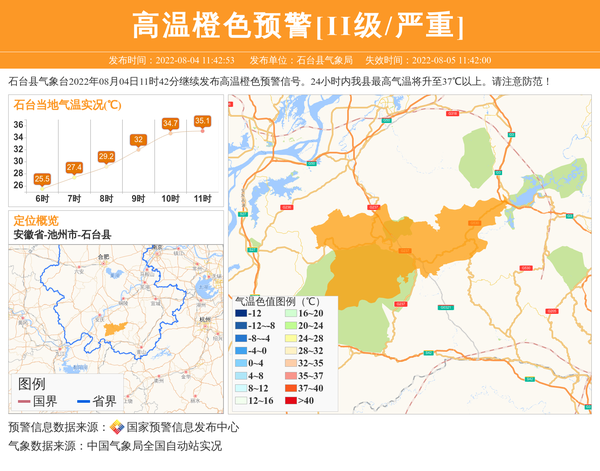Select the 29.2 temperature label at 8时
The image size is (600, 471).
pyautogui.click(x=106, y=156)
